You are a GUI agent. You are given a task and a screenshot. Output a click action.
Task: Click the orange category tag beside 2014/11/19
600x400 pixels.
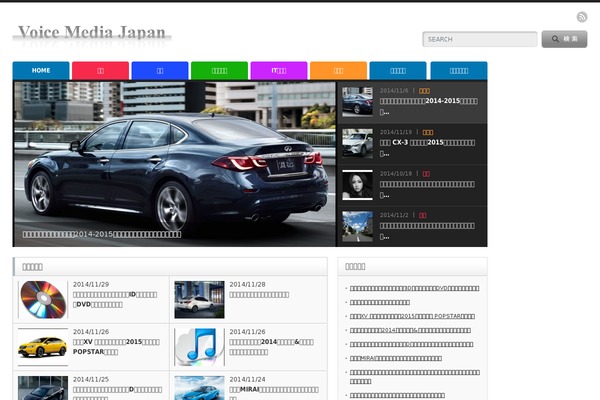click(x=428, y=132)
